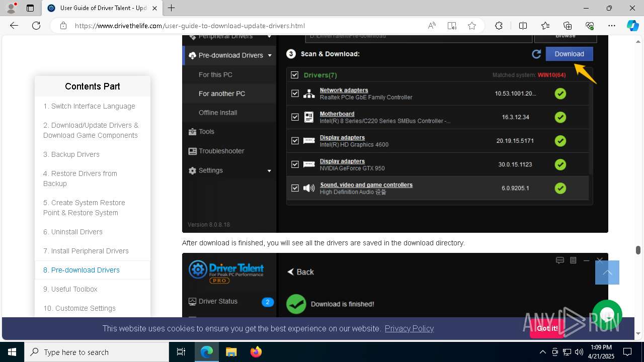This screenshot has height=362, width=644.
Task: Open the volume control in system tray
Action: tap(579, 352)
